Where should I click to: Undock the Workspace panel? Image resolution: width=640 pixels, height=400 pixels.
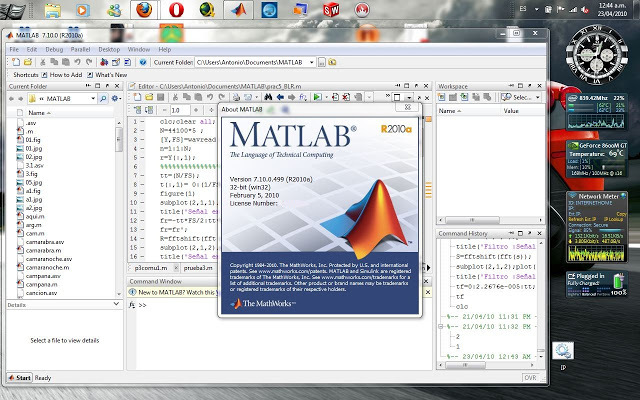[x=530, y=86]
